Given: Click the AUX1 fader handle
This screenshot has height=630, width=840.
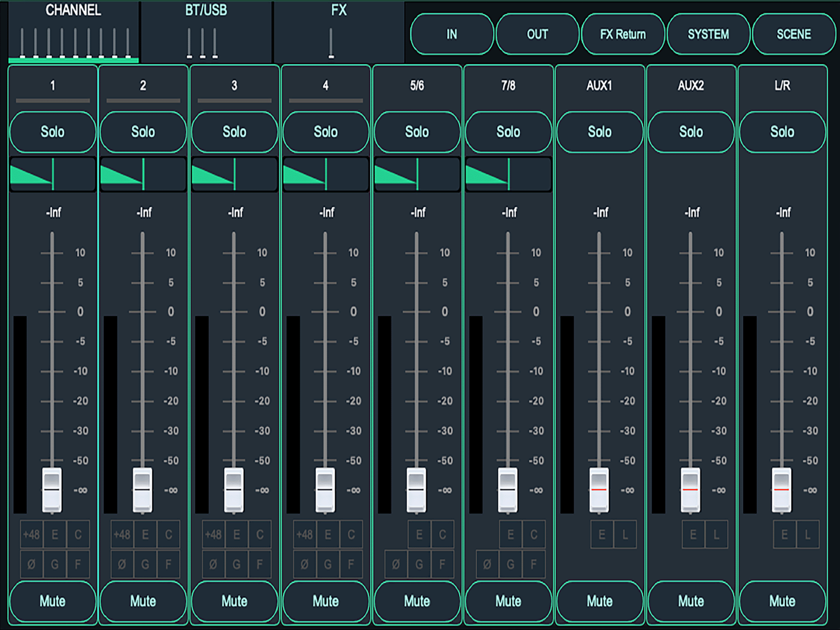Looking at the screenshot, I should [599, 490].
